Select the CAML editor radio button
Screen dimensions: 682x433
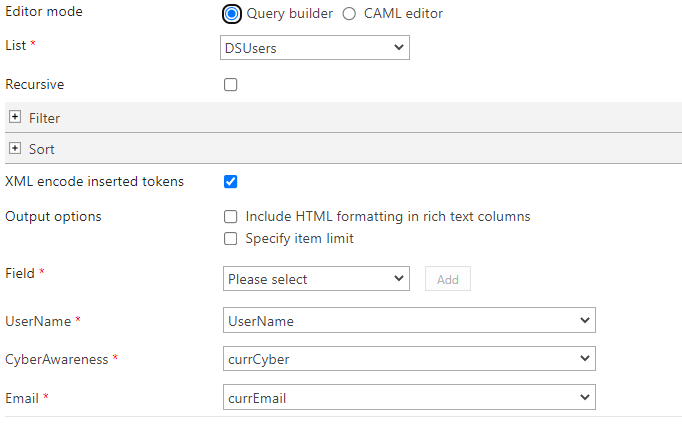coord(349,14)
